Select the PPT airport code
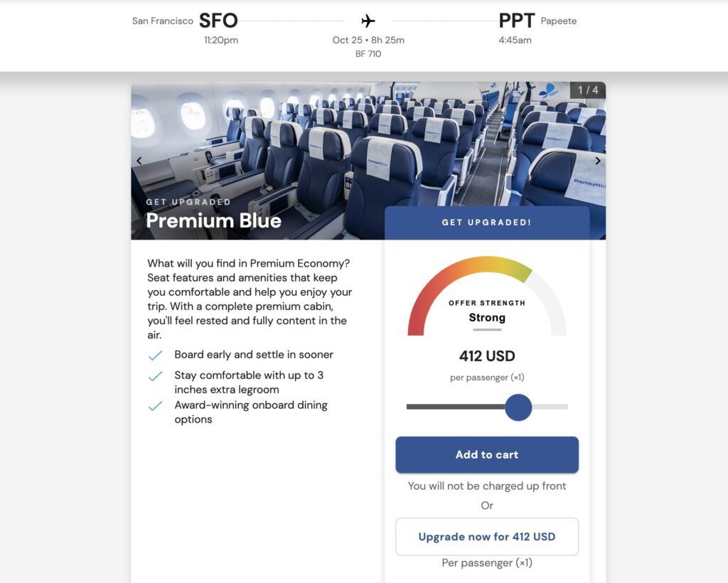This screenshot has height=583, width=728. (x=516, y=21)
